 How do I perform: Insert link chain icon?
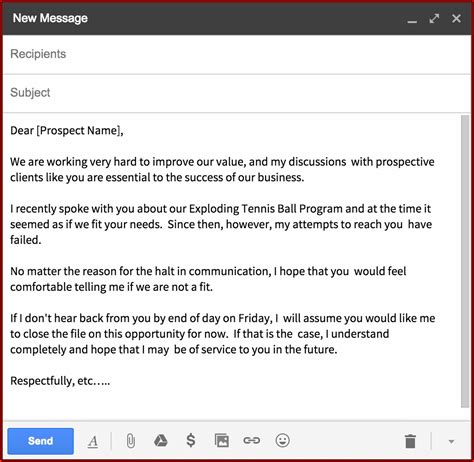coord(252,441)
